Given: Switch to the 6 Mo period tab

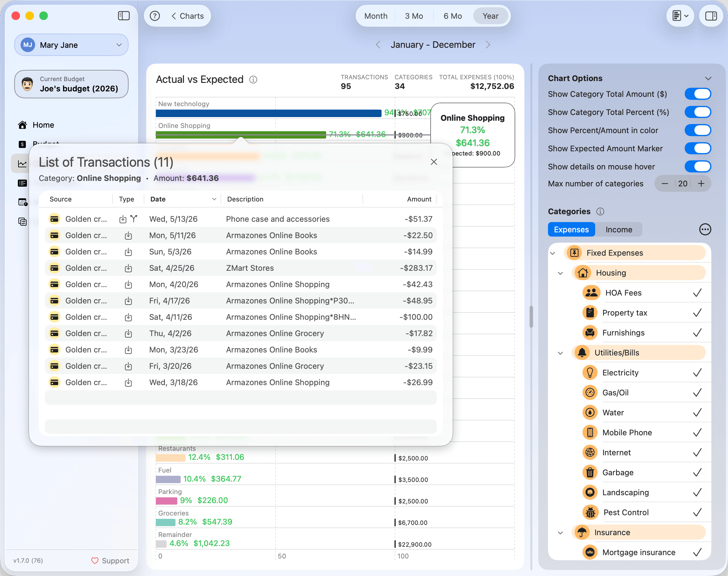Looking at the screenshot, I should pos(452,16).
